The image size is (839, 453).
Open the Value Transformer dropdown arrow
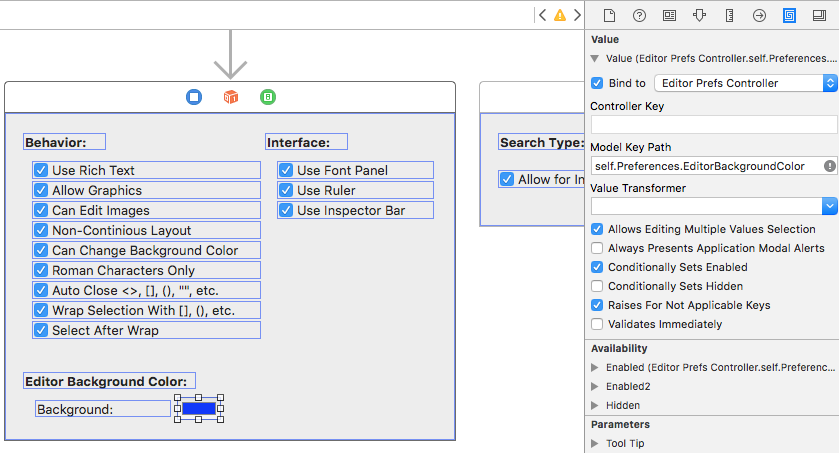829,206
